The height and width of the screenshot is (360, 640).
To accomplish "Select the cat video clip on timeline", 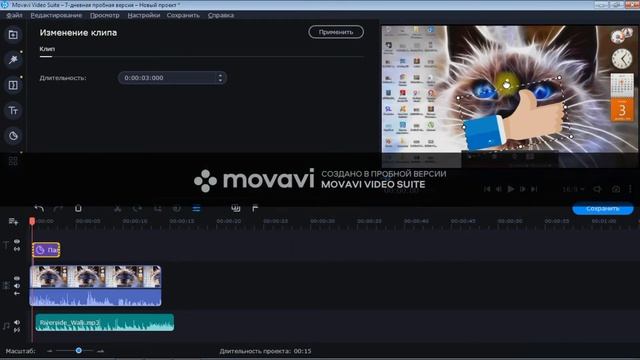I will 96,276.
